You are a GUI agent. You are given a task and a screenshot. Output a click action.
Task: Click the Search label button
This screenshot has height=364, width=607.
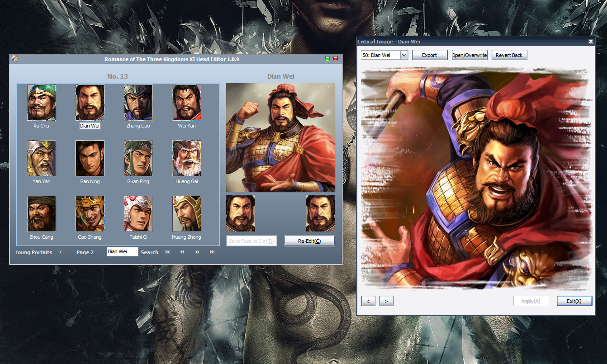149,252
